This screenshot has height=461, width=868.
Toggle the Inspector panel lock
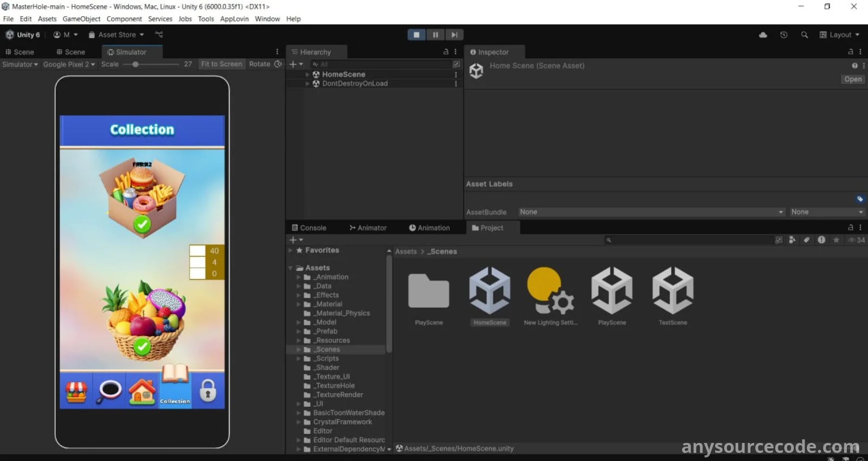point(851,52)
